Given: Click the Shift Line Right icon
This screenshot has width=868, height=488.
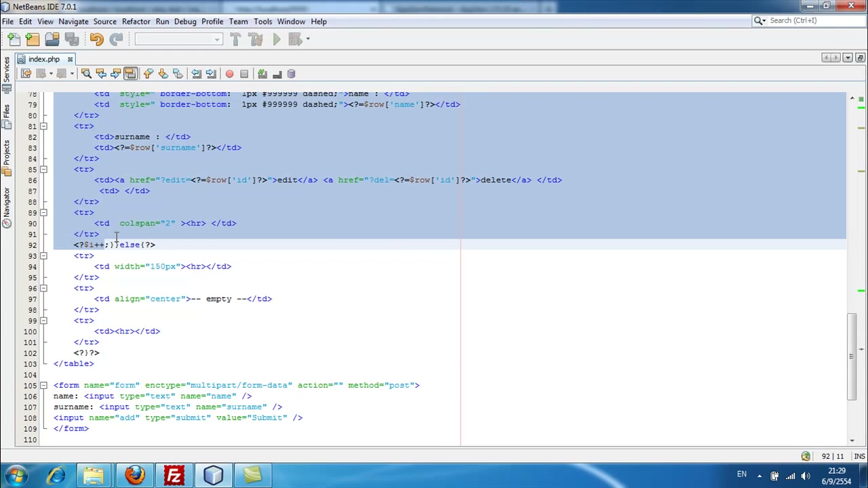Looking at the screenshot, I should 211,74.
